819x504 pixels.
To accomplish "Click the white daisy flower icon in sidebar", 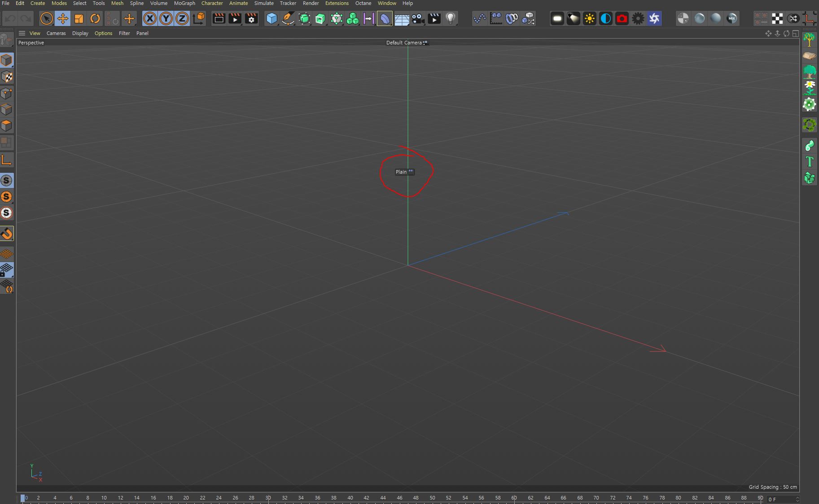I will click(x=810, y=88).
